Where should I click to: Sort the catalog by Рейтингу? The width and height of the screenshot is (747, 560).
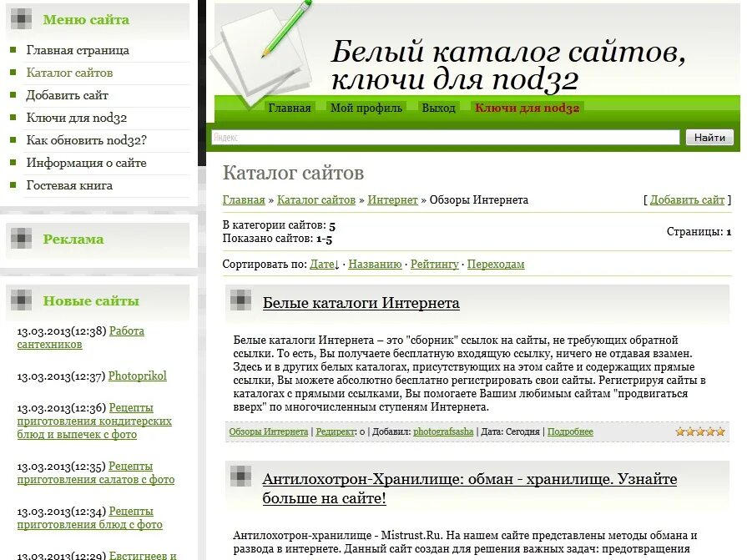click(435, 265)
